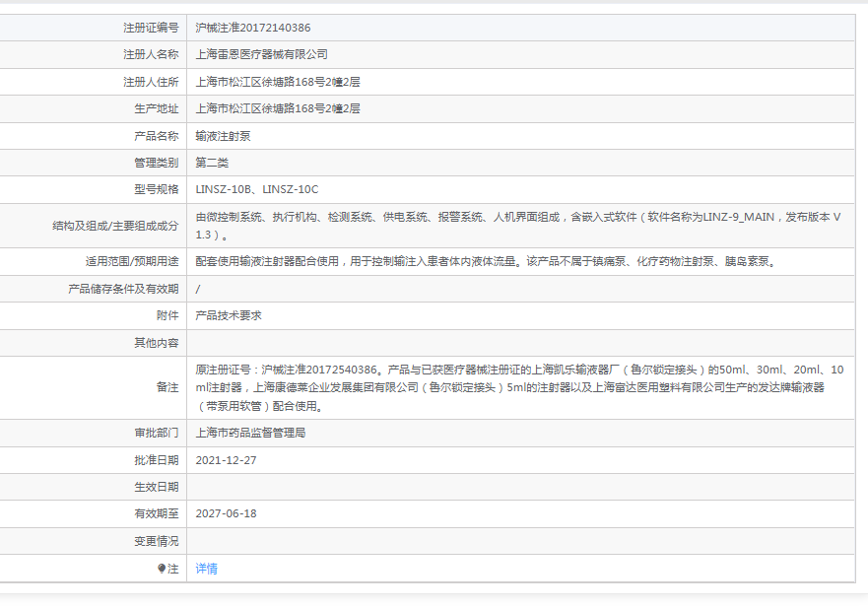The width and height of the screenshot is (868, 608).
Task: Click the structure composition description text
Action: 518,226
